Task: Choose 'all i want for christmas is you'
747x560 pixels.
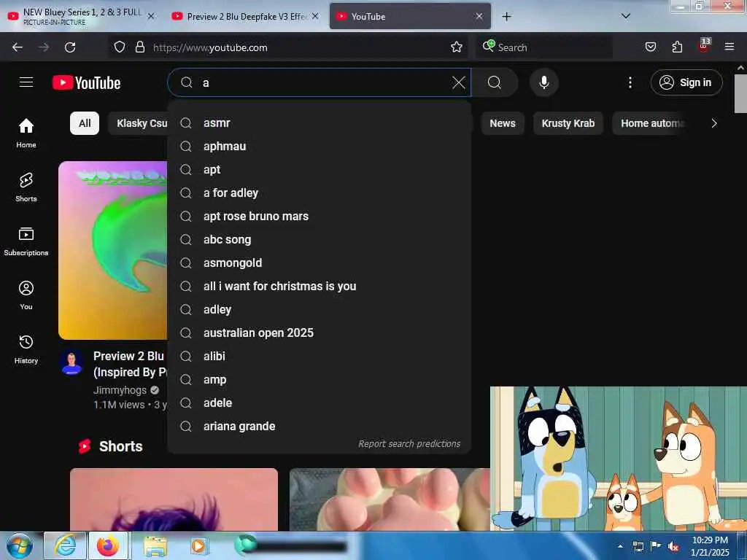Action: [x=320, y=286]
